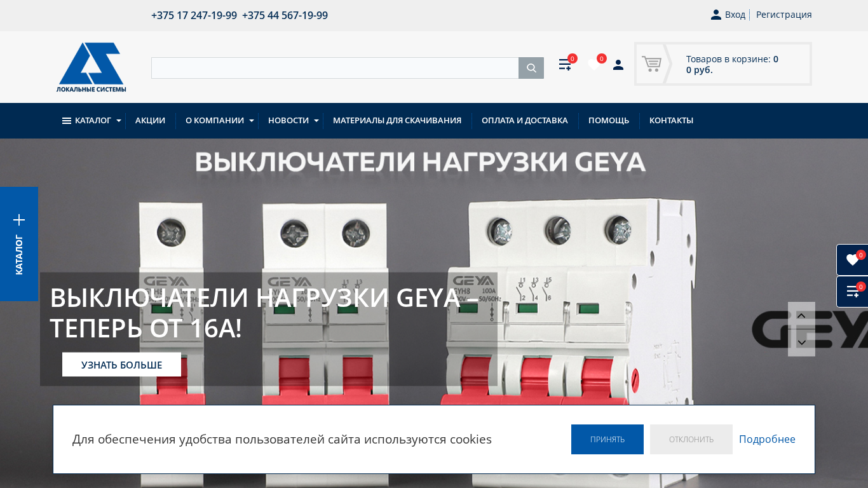The image size is (868, 488).
Task: Click the header user profile icon
Action: click(618, 65)
